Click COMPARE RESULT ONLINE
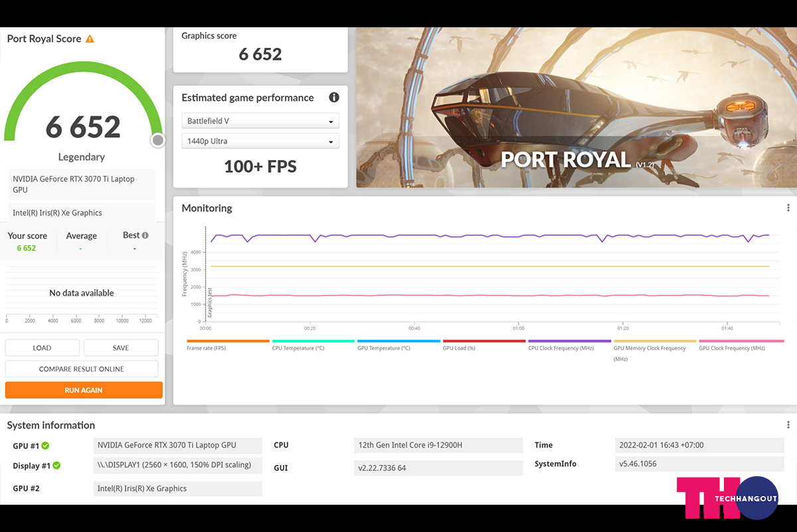 [x=82, y=369]
